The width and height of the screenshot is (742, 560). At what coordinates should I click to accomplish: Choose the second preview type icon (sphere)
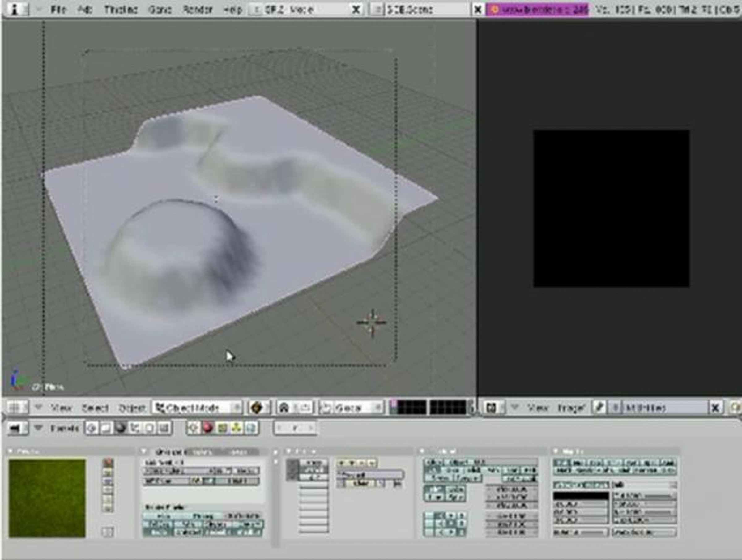[108, 472]
